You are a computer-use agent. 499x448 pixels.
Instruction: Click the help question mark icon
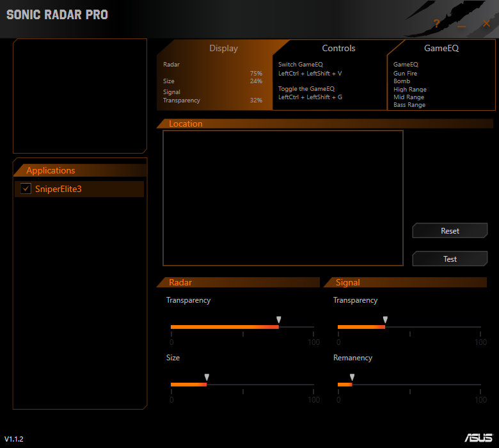click(436, 24)
